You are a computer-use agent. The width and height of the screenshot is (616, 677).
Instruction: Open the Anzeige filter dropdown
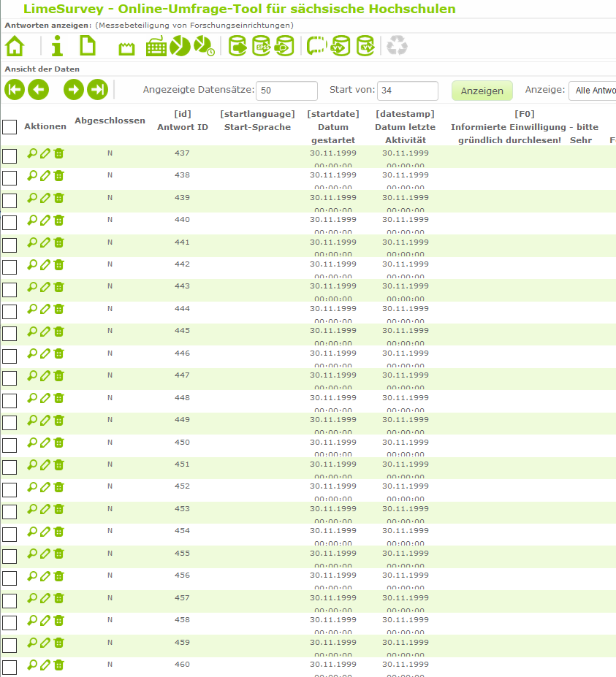coord(591,91)
